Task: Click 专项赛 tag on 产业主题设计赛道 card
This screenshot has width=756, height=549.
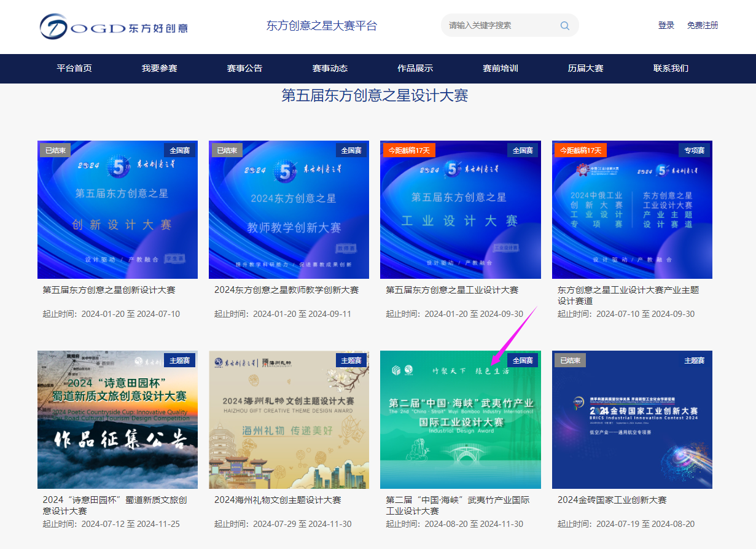Action: (x=695, y=150)
